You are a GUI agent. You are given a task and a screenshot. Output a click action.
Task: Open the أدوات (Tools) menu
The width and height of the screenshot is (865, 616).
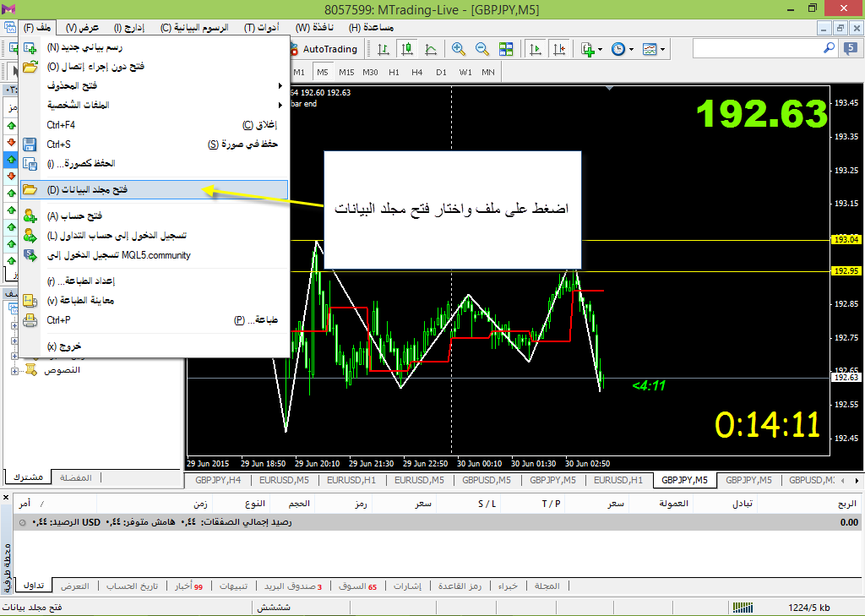[262, 27]
